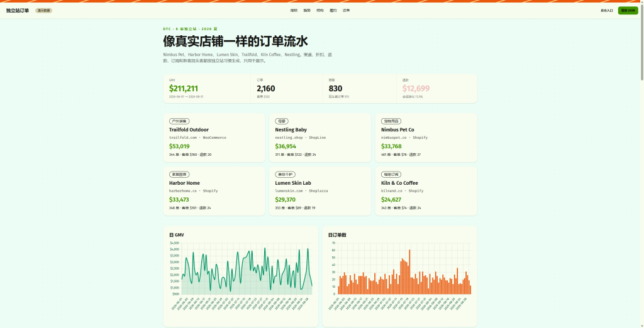The height and width of the screenshot is (328, 644).
Task: Click the 日 GMV chart title
Action: pos(176,235)
